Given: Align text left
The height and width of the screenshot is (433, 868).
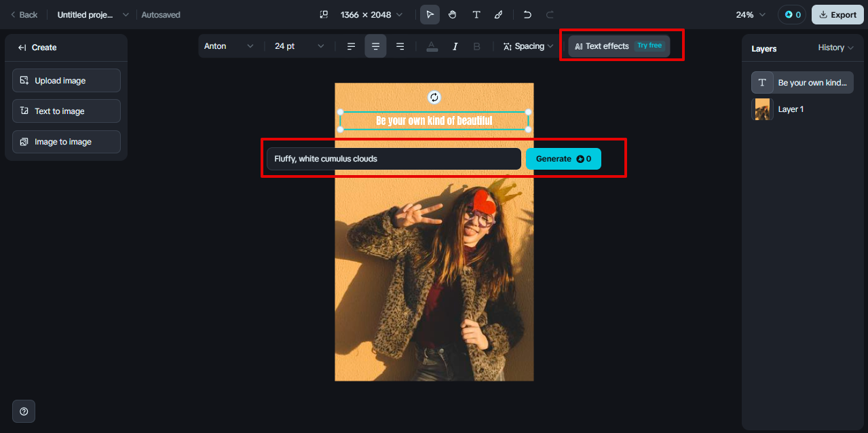Looking at the screenshot, I should 351,46.
